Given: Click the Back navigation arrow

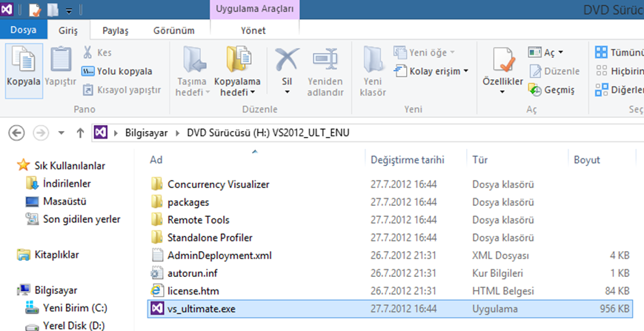Looking at the screenshot, I should coord(17,133).
